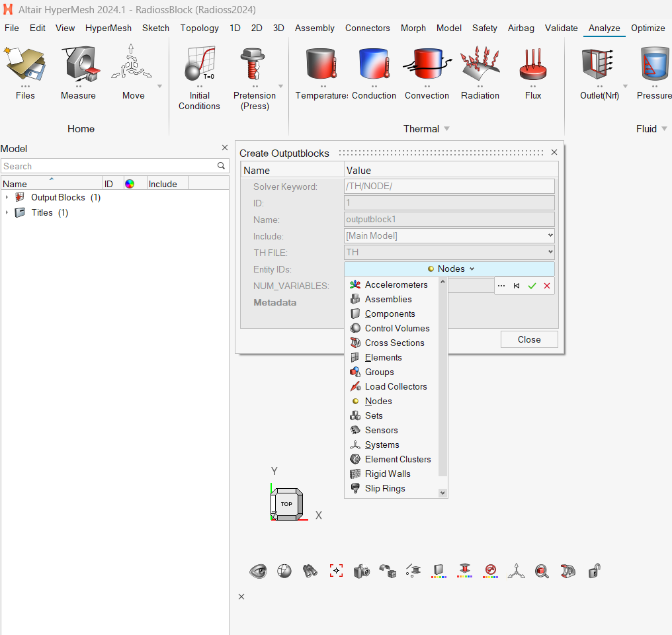Image resolution: width=672 pixels, height=635 pixels.
Task: Open the Include dropdown showing Main Model
Action: click(449, 235)
